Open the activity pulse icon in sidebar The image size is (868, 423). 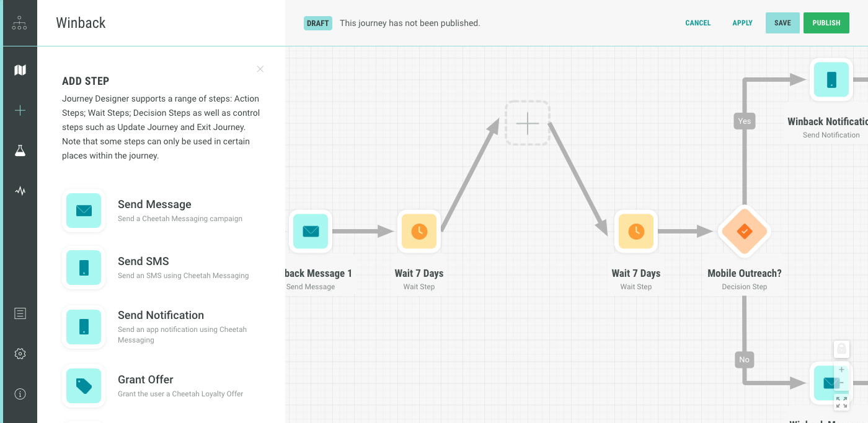tap(20, 191)
